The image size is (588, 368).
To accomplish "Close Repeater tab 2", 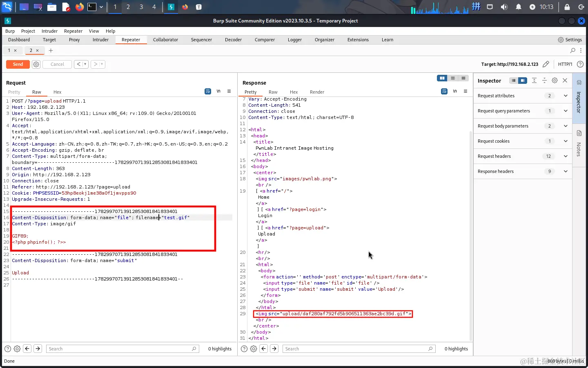I will click(37, 51).
